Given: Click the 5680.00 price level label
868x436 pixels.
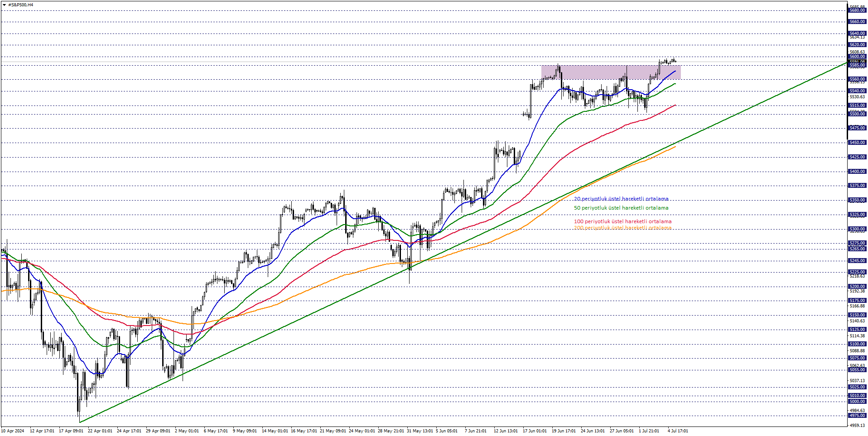Looking at the screenshot, I should [857, 10].
